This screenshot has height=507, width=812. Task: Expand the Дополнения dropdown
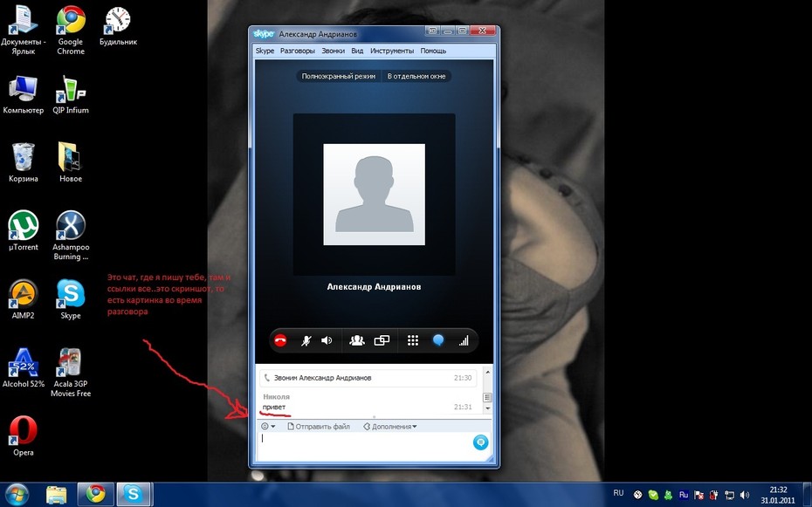click(390, 427)
